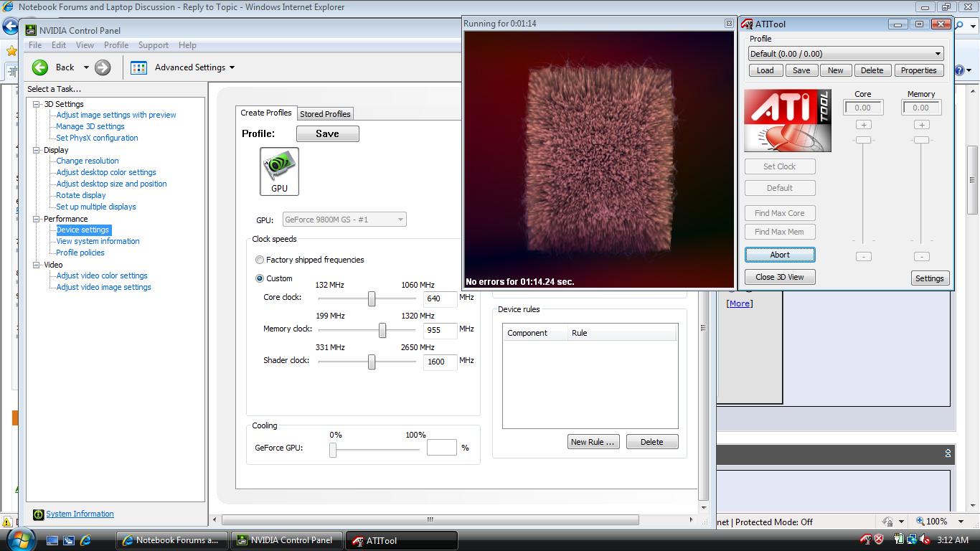Open the Support menu
This screenshot has width=980, height=551.
[x=153, y=45]
